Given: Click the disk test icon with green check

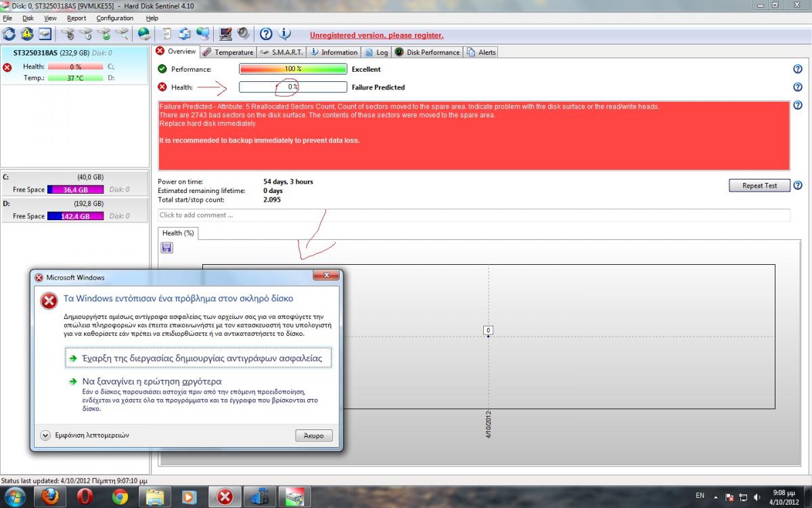Looking at the screenshot, I should [x=104, y=33].
